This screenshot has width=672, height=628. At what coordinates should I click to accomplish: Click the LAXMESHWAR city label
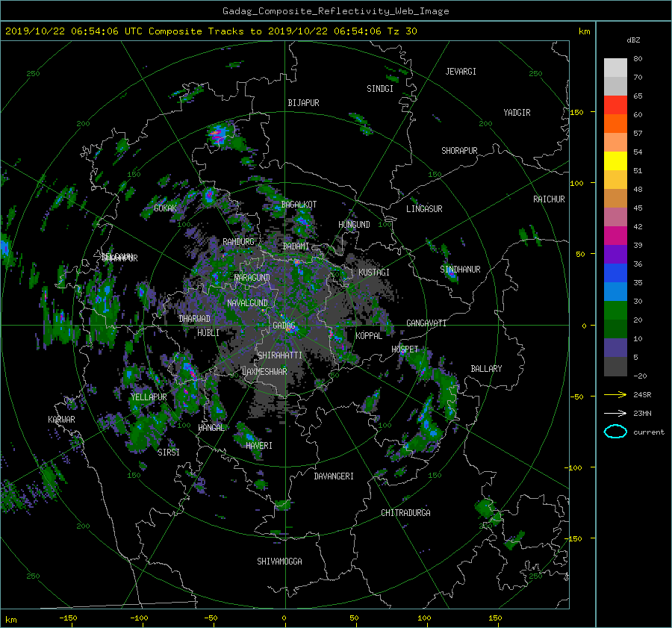click(x=264, y=372)
